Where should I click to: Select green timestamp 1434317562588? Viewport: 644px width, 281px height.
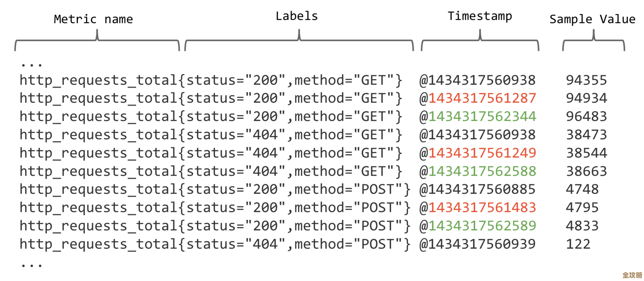(x=482, y=171)
